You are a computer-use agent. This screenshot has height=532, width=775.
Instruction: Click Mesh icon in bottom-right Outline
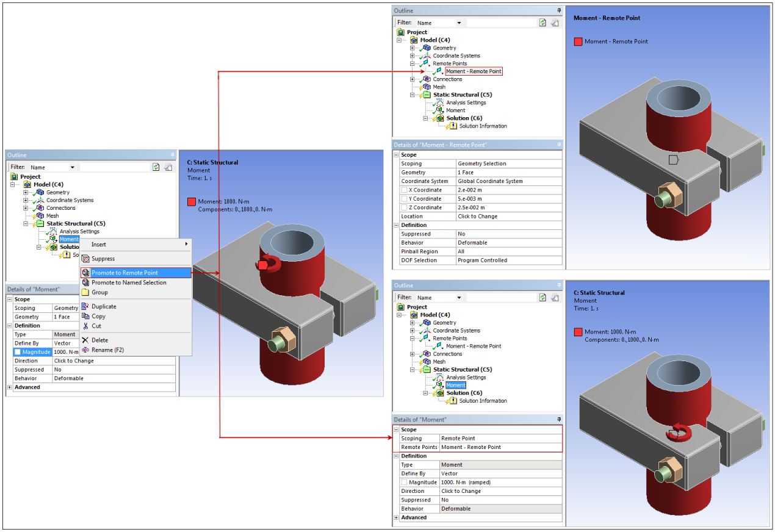click(427, 362)
